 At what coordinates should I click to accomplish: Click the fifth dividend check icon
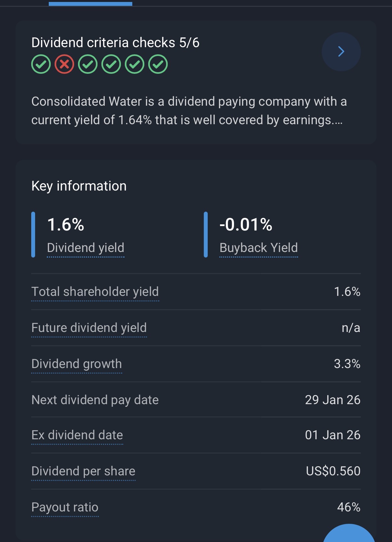coord(135,64)
